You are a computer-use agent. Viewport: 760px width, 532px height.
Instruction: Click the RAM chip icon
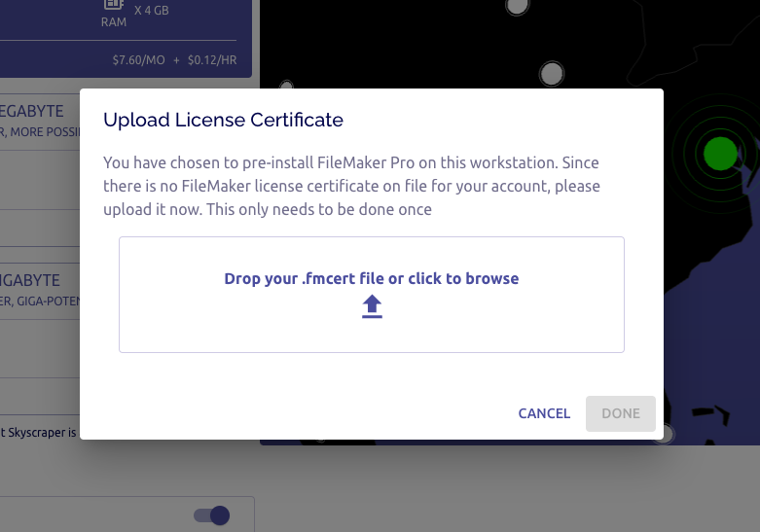coord(114,4)
